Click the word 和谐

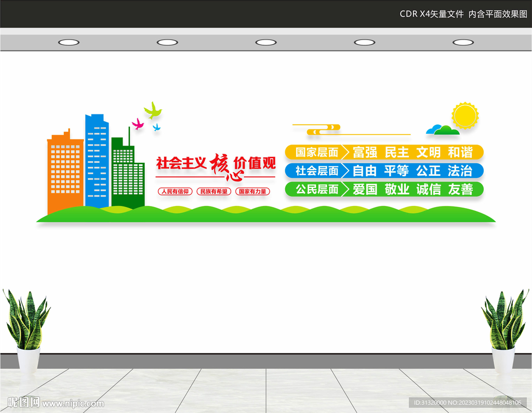point(460,152)
